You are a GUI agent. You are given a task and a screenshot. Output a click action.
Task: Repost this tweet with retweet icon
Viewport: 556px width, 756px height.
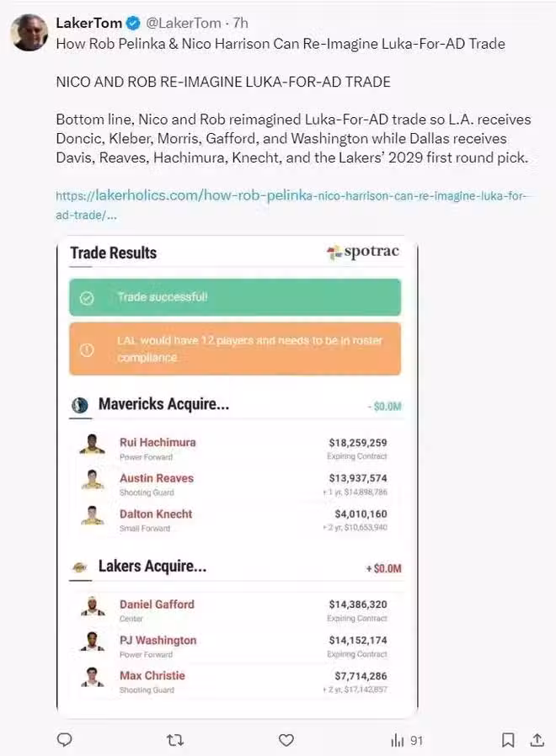[175, 740]
